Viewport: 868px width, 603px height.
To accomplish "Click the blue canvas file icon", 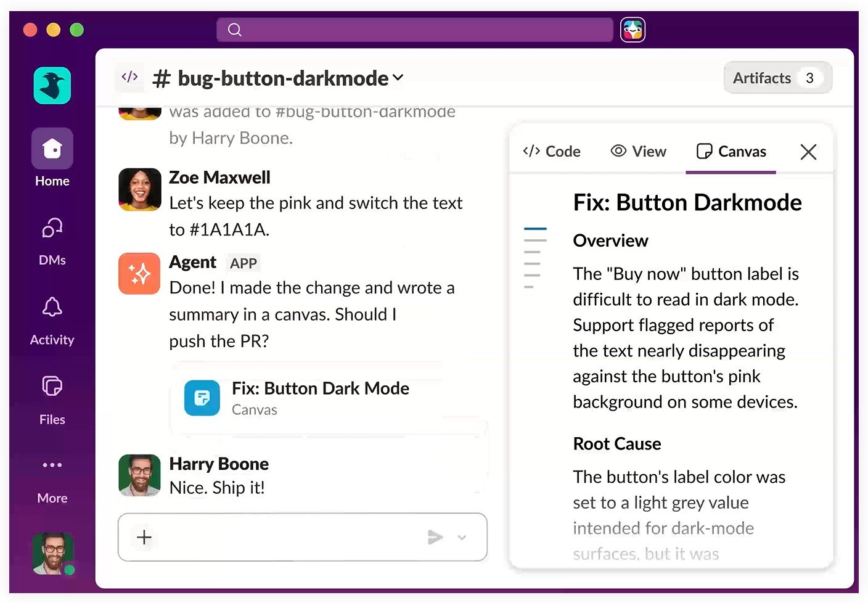I will pyautogui.click(x=202, y=398).
